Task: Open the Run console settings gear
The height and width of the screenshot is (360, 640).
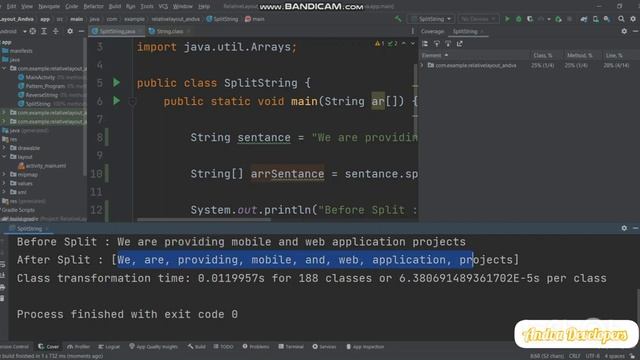Action: (x=624, y=228)
